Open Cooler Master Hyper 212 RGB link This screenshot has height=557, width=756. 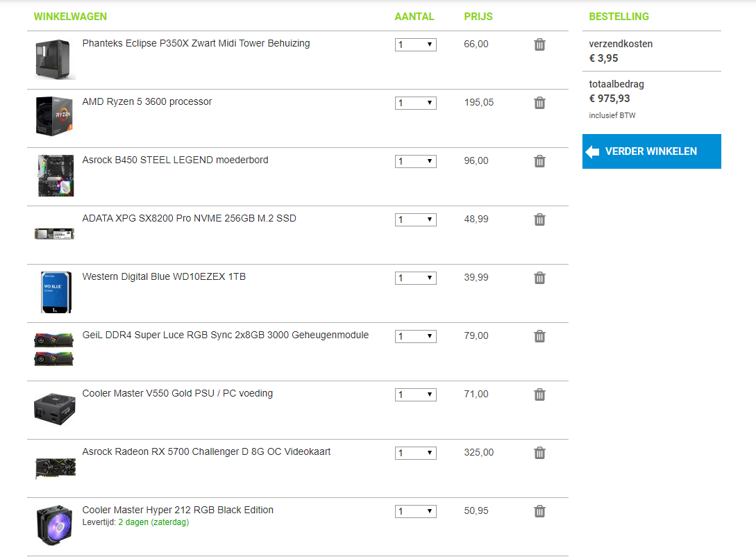[x=178, y=510]
